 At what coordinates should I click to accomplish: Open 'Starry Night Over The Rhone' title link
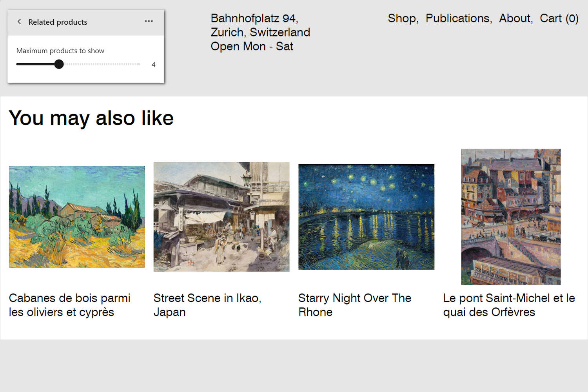(x=355, y=305)
